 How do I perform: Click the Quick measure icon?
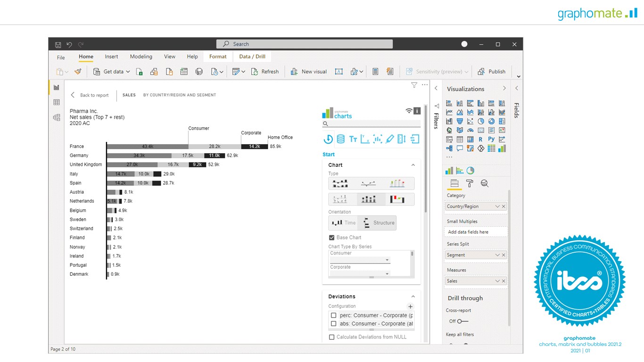(390, 72)
